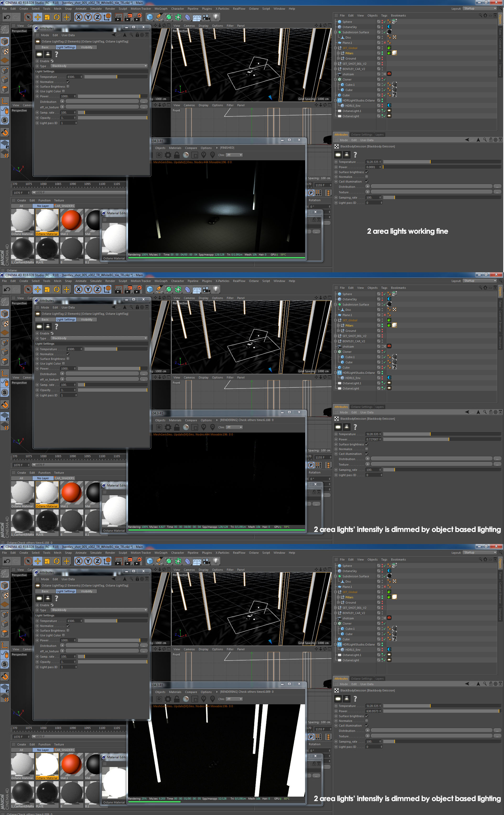This screenshot has width=504, height=815.
Task: Toggle Cast illumination in topmost Blackbody Emission panel
Action: 367,182
